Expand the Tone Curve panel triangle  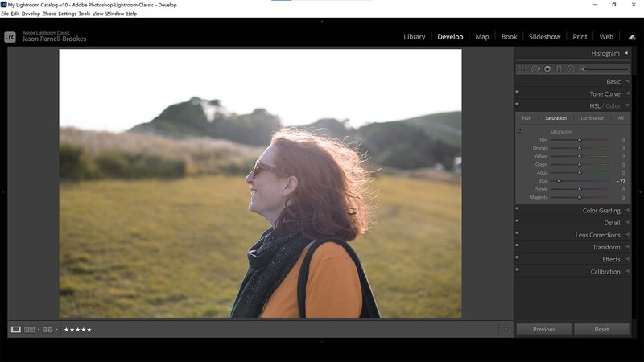(627, 93)
